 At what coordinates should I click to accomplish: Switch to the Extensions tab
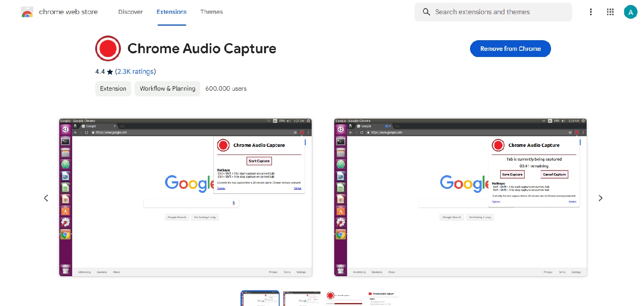coord(172,12)
